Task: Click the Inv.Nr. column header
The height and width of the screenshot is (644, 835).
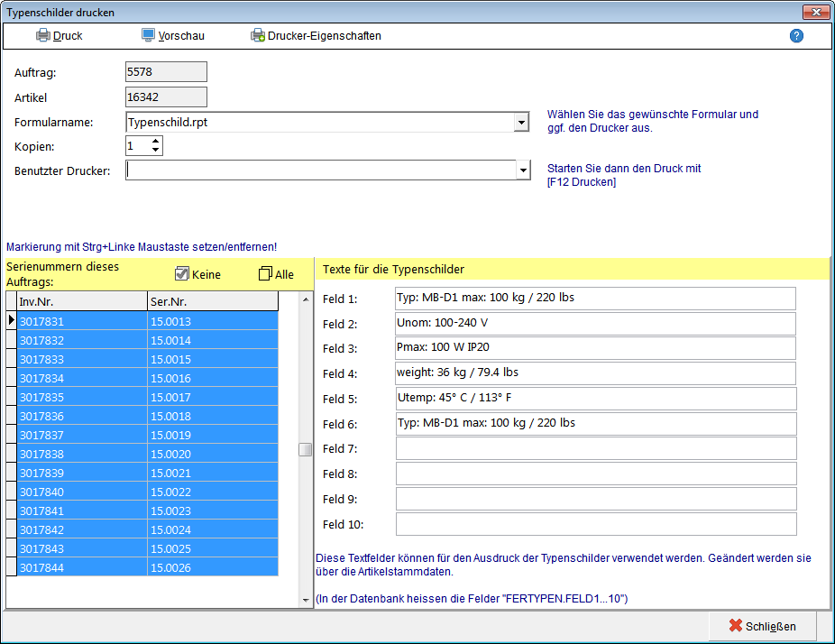Action: click(82, 301)
